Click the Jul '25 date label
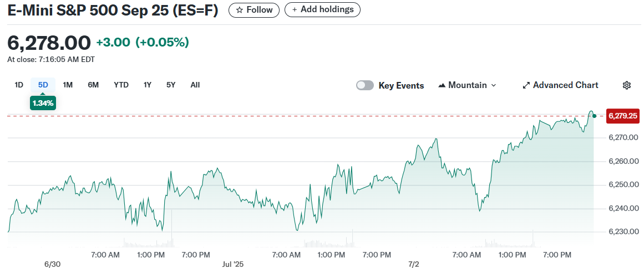Screen dimensions: 644x268 coord(233,264)
